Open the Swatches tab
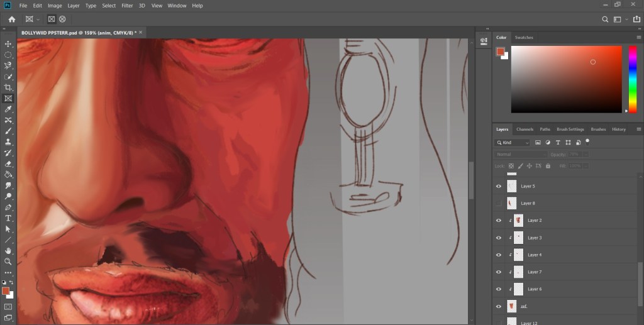Image resolution: width=644 pixels, height=325 pixels. click(x=524, y=38)
